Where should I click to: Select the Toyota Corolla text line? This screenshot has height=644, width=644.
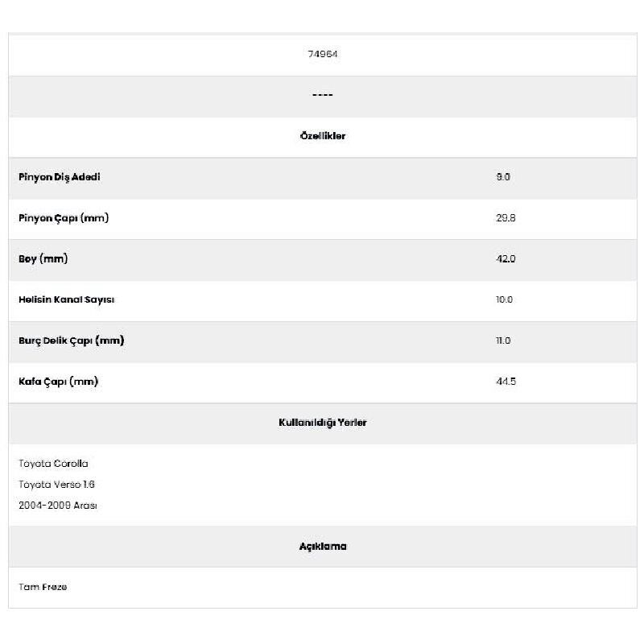pyautogui.click(x=53, y=464)
